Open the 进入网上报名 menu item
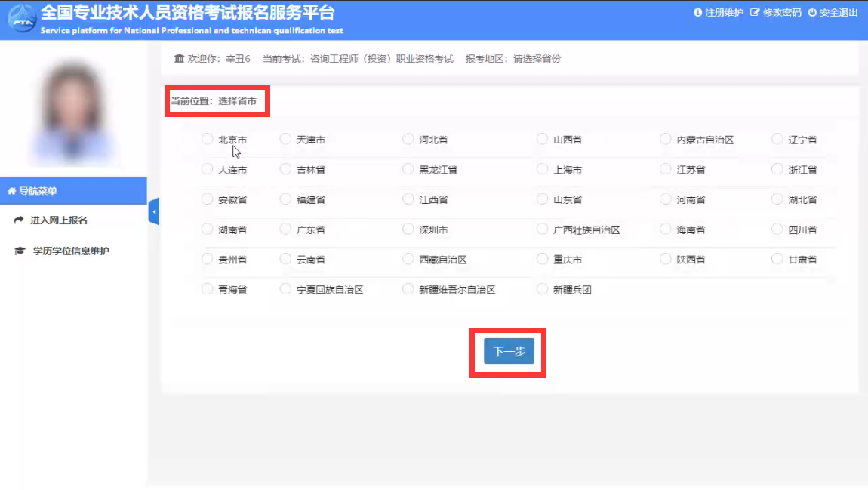The height and width of the screenshot is (490, 868). 59,220
